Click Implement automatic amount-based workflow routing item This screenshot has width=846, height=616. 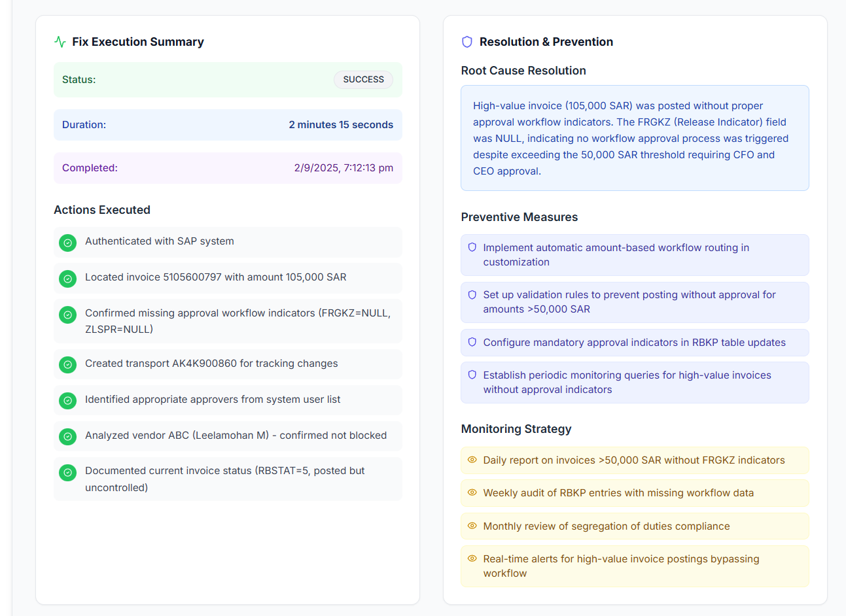click(x=616, y=255)
